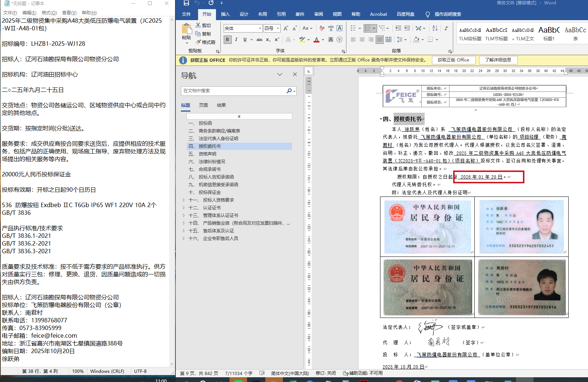Viewport: 588px width, 382px height.
Task: Expand the 十一、投标人资格要求 heading
Action: point(184,200)
